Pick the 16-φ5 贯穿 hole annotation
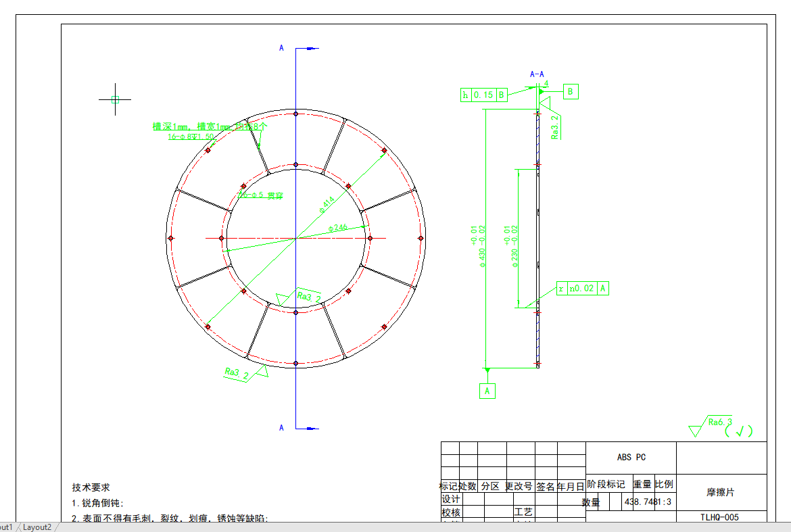791x532 pixels. click(x=262, y=195)
